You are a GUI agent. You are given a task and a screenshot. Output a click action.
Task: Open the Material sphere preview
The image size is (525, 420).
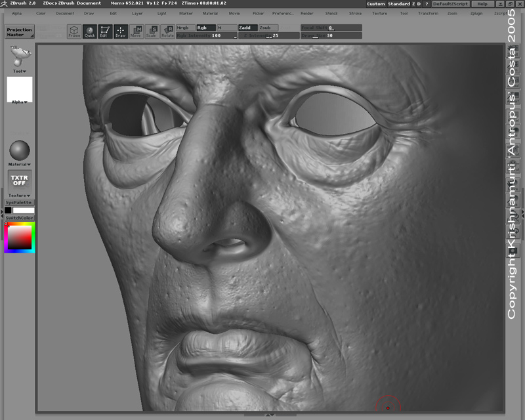coord(20,150)
